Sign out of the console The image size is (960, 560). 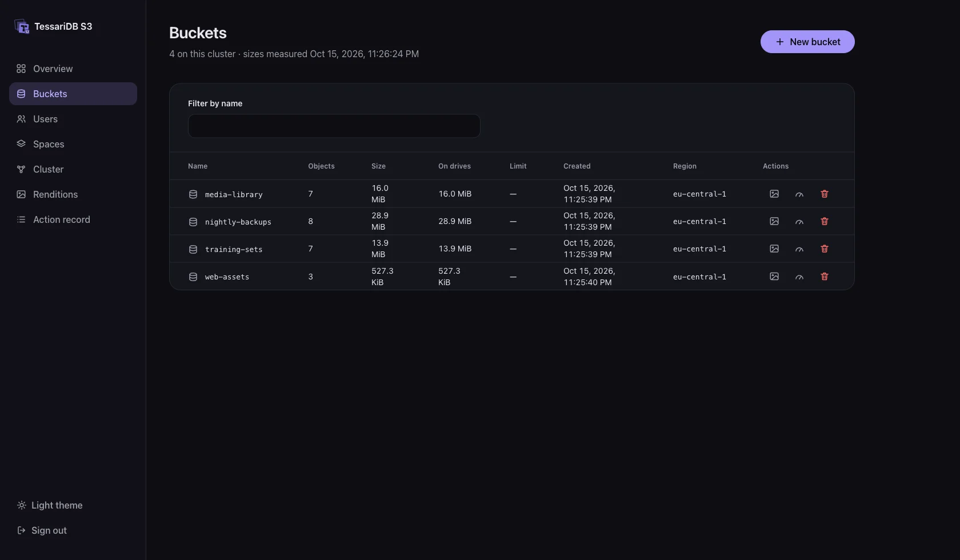click(x=42, y=530)
